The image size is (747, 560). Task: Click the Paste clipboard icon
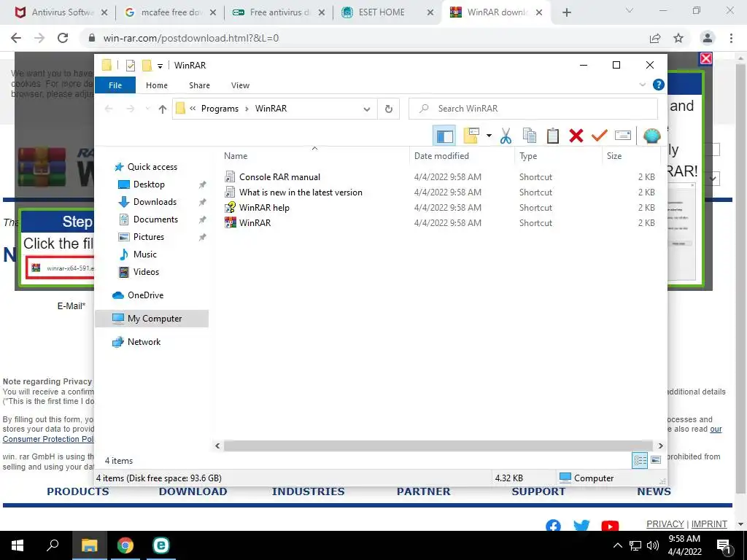point(553,136)
